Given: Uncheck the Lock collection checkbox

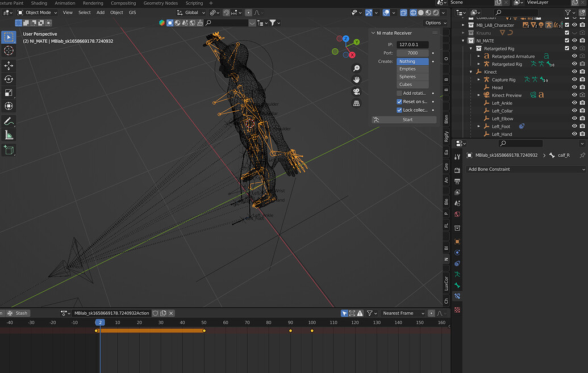Looking at the screenshot, I should coord(399,110).
